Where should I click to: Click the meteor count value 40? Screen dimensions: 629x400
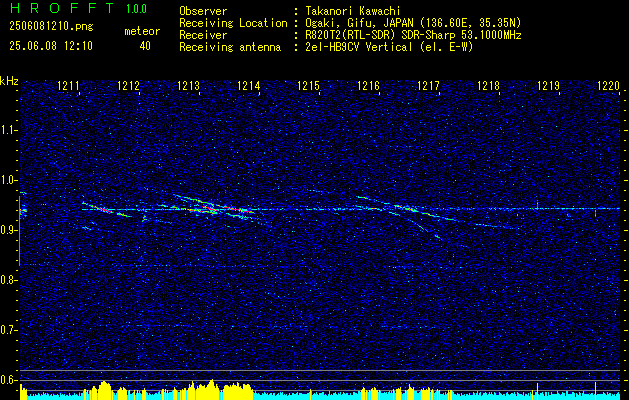click(x=145, y=46)
